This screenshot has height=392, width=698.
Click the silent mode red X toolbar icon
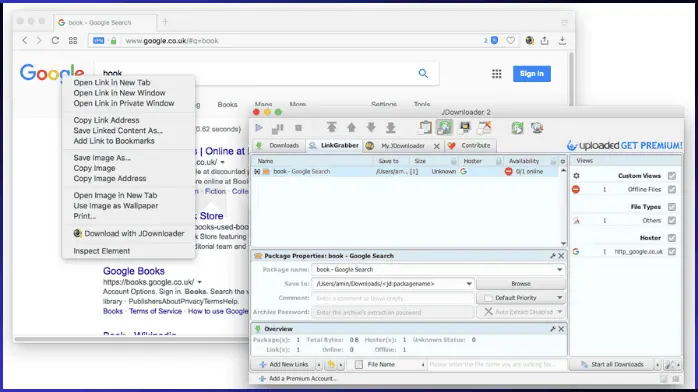[x=484, y=127]
